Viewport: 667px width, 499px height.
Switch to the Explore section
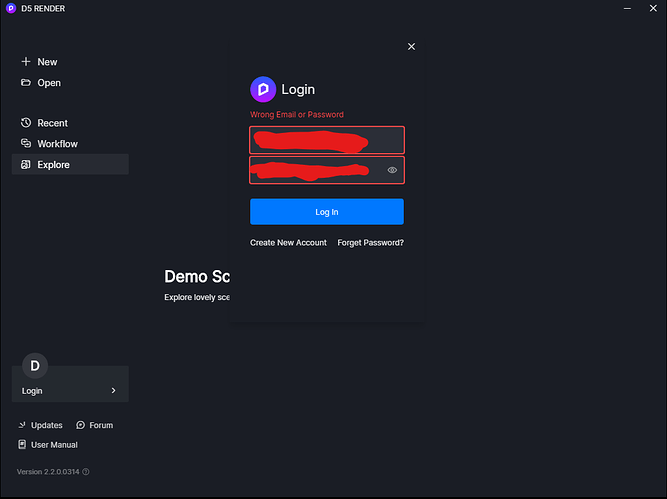click(x=70, y=164)
